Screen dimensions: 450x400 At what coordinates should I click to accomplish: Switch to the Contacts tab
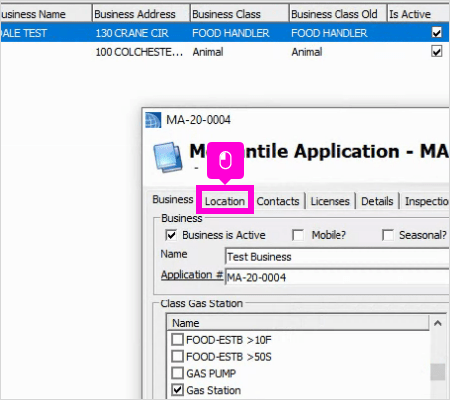pos(278,201)
